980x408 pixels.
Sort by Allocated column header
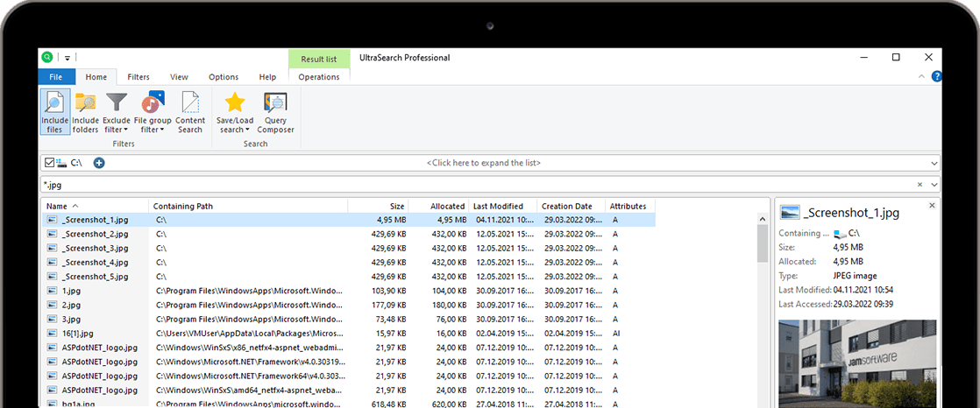click(439, 206)
